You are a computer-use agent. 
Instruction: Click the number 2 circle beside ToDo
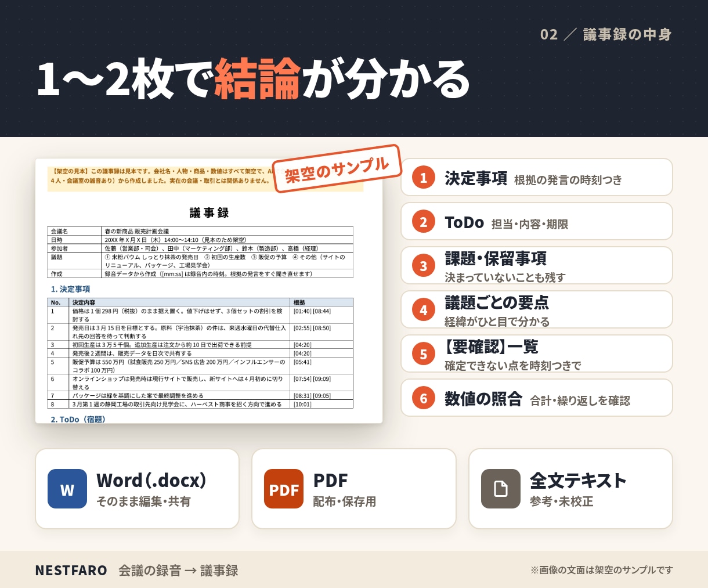coord(424,222)
